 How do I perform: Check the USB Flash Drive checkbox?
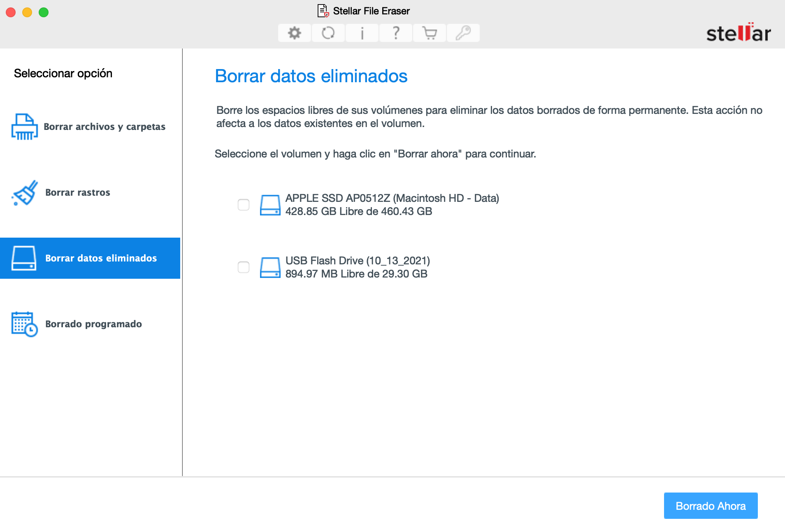(244, 267)
